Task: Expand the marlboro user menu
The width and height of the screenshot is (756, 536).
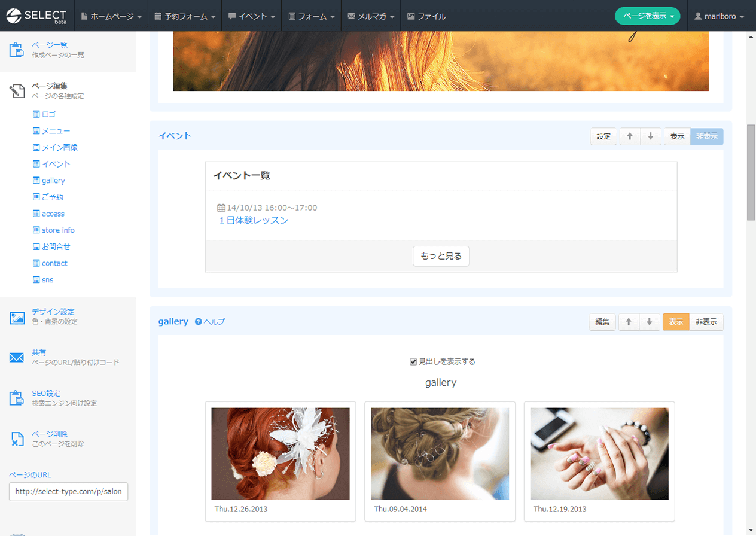Action: coord(719,17)
